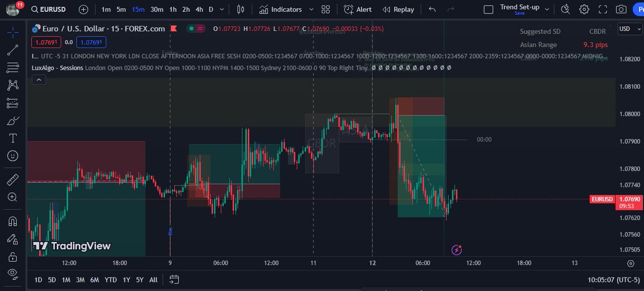Lock all drawing tools
The height and width of the screenshot is (291, 644).
13,257
